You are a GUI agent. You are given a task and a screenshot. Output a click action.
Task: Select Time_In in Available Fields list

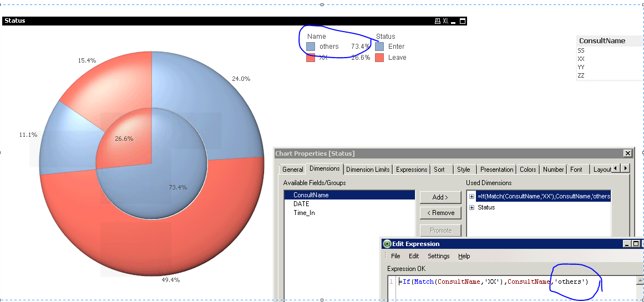[349, 213]
